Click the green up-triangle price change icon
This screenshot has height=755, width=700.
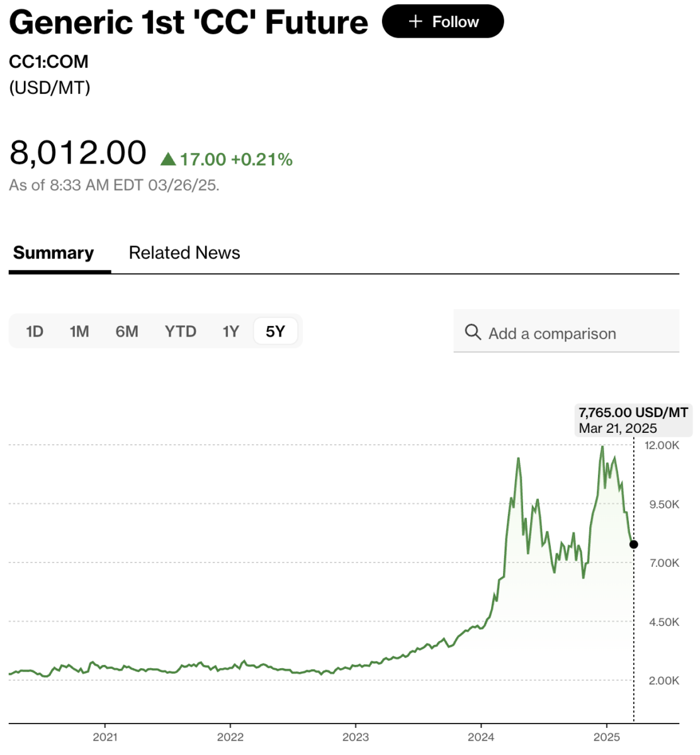168,159
